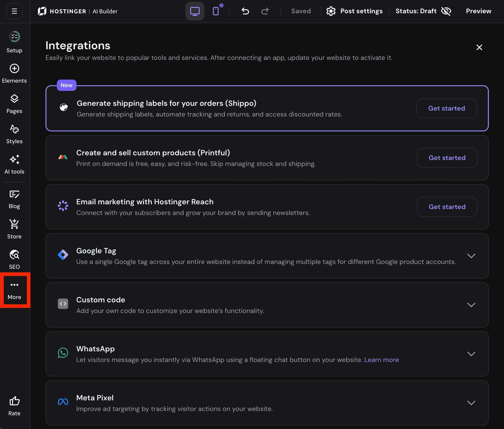Open the Blog section
504x429 pixels.
pos(14,199)
